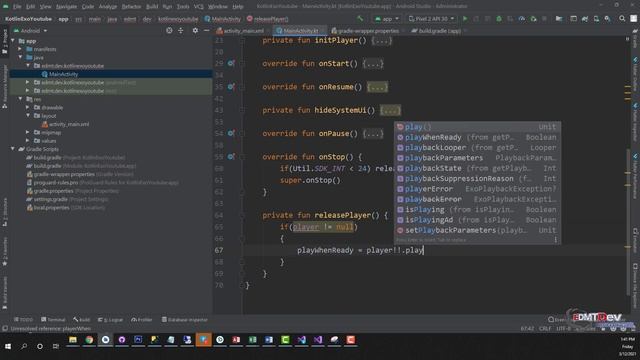This screenshot has width=640, height=360.
Task: Click the Select Opened File target icon
Action: pos(169,31)
